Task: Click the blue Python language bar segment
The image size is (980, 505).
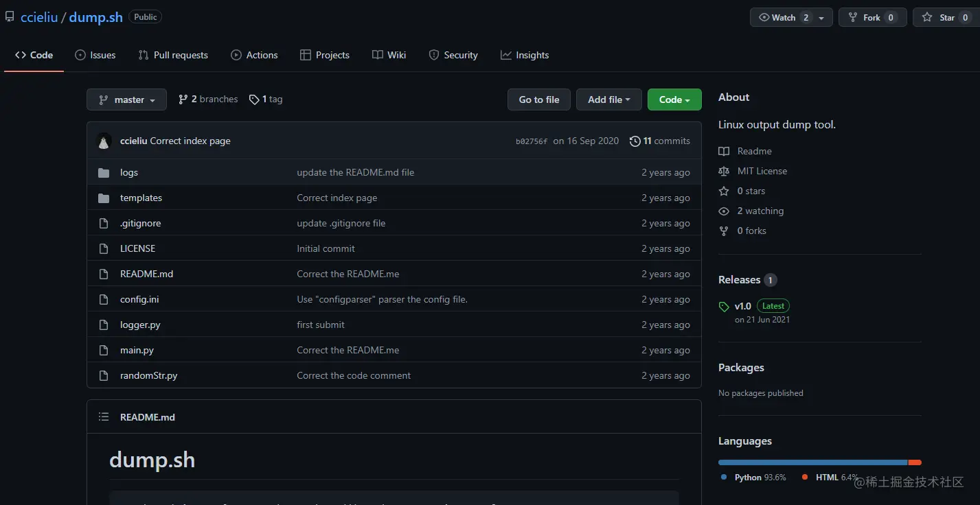Action: click(812, 462)
